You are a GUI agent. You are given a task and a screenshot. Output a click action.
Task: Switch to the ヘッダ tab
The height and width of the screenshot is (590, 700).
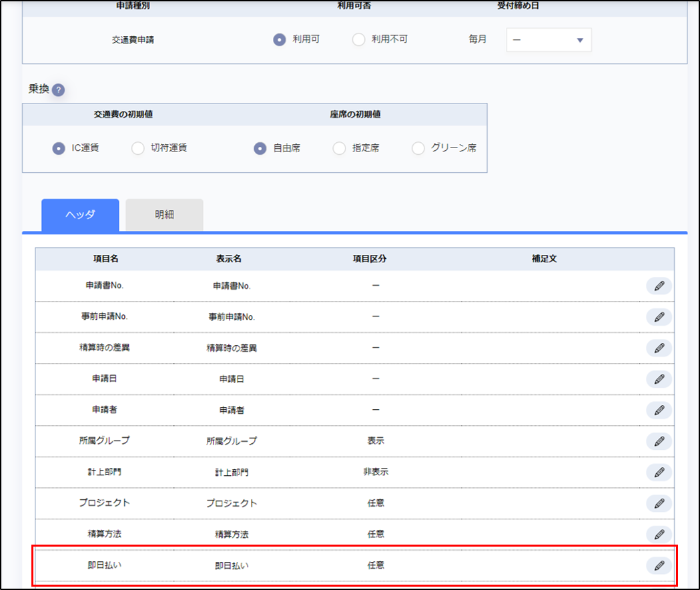click(x=80, y=215)
